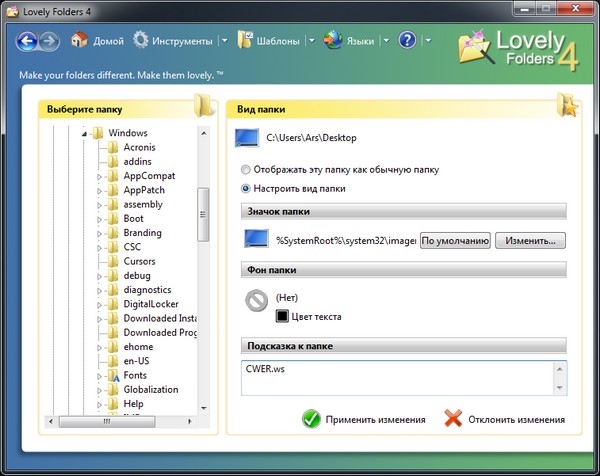Open dropdown arrow next to Шаблоны

(311, 42)
